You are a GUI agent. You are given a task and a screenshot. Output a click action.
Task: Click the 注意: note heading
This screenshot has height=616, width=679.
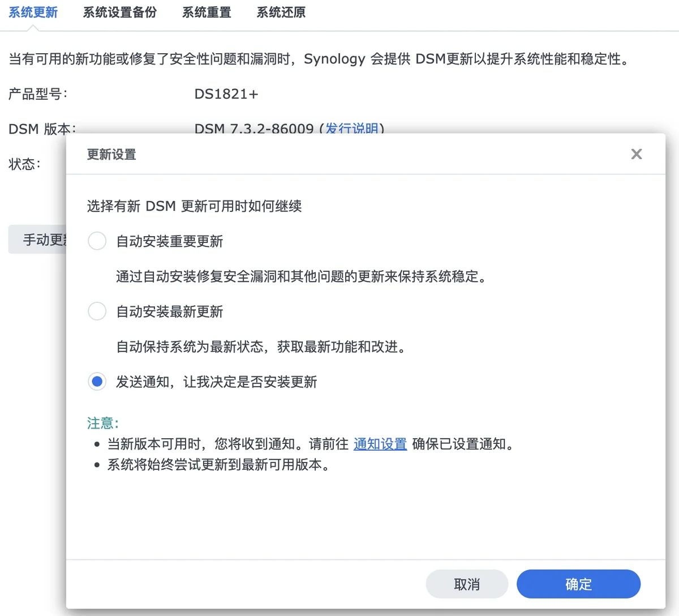102,423
